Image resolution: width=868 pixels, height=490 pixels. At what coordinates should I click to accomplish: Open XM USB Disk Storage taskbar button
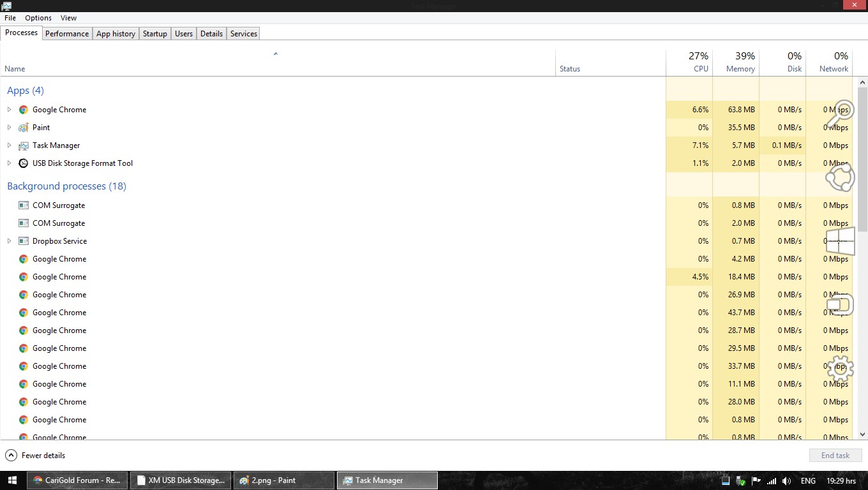181,480
